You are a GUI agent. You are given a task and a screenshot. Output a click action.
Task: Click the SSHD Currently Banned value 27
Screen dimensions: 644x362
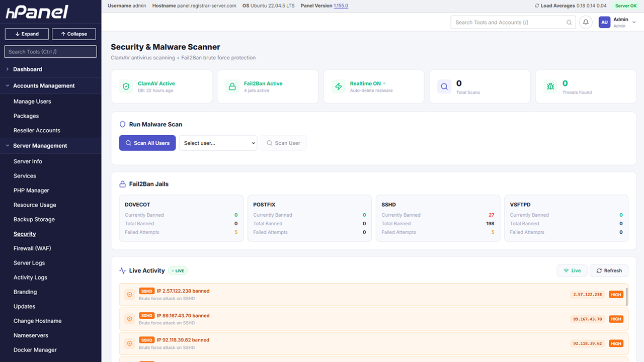[491, 215]
